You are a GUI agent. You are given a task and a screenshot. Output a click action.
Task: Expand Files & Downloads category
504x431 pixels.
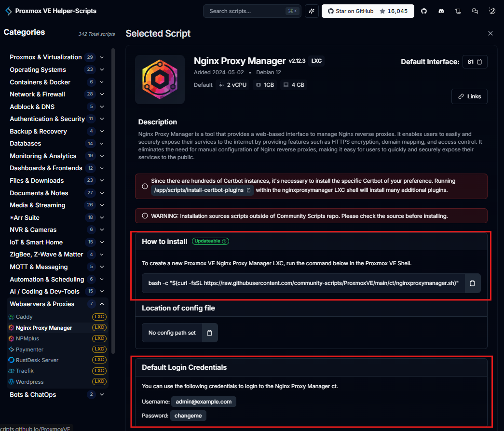[57, 181]
